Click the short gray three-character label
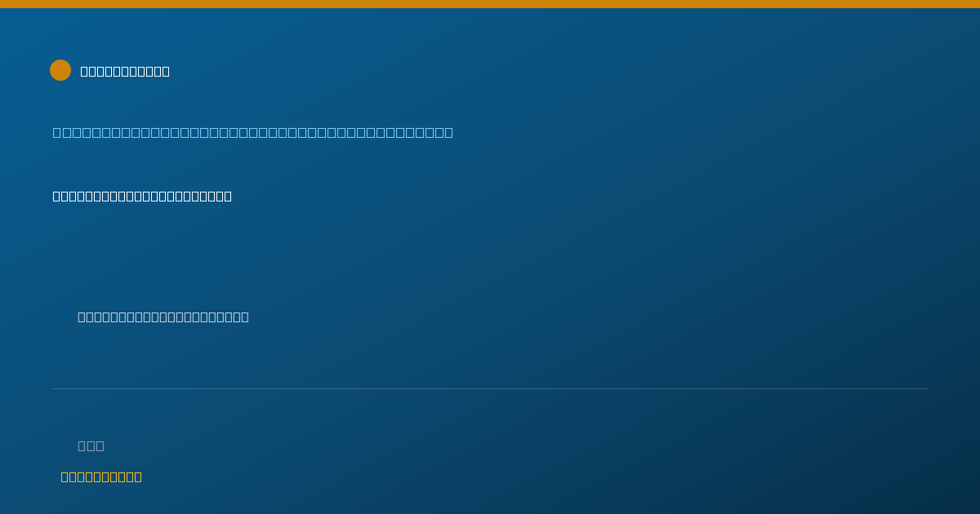The height and width of the screenshot is (514, 980). pyautogui.click(x=91, y=445)
